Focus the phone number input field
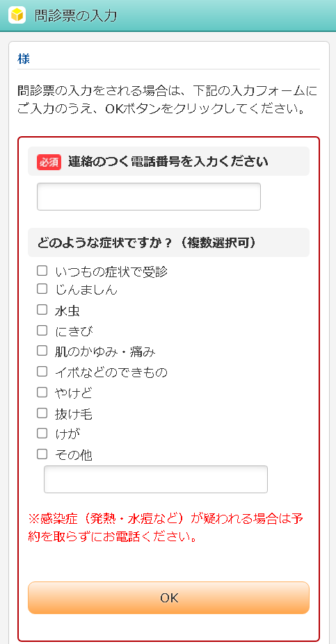 [x=149, y=197]
